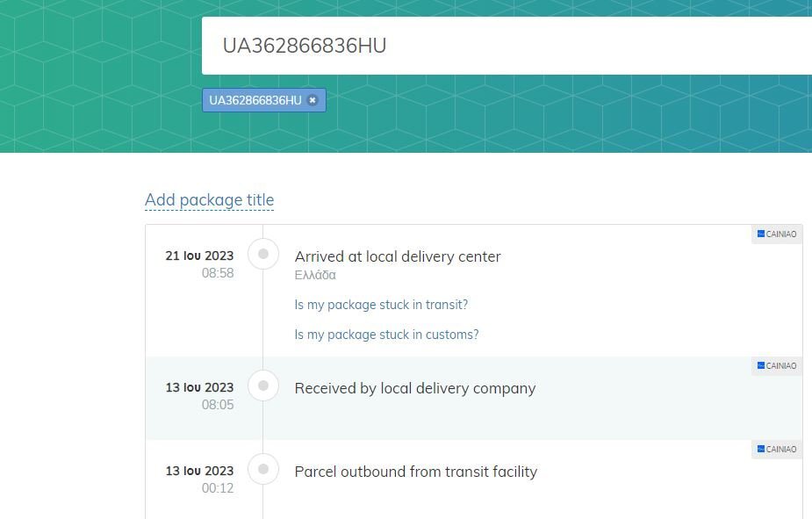
Task: Click 'Arrived at local delivery center' status
Action: (x=398, y=256)
